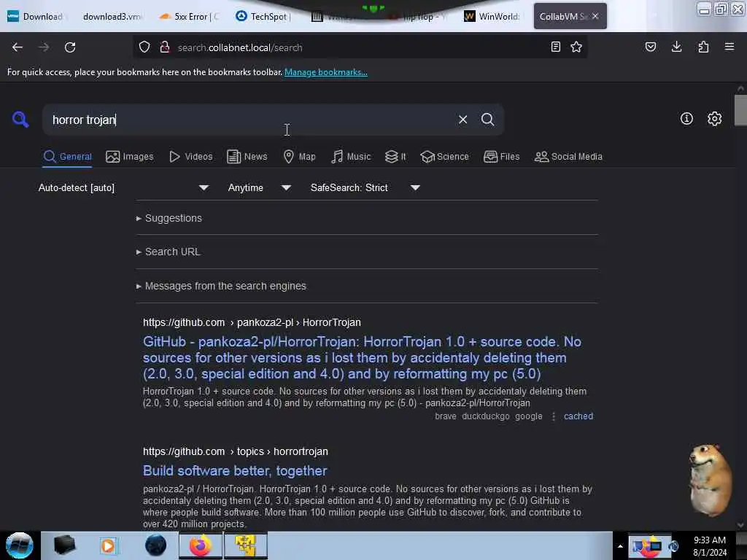Click the hamster mascot image
747x560 pixels.
[x=711, y=480]
